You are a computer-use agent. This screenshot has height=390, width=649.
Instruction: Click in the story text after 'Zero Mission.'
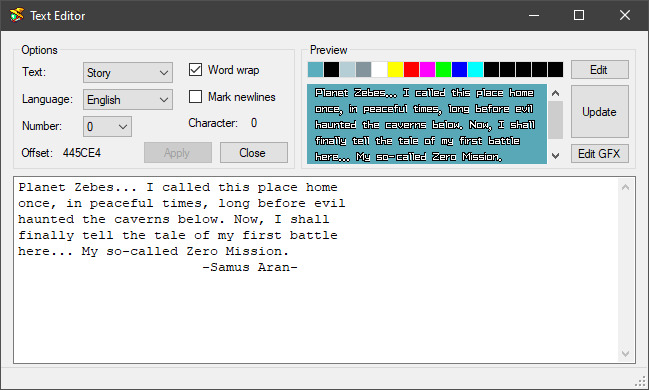pyautogui.click(x=290, y=251)
